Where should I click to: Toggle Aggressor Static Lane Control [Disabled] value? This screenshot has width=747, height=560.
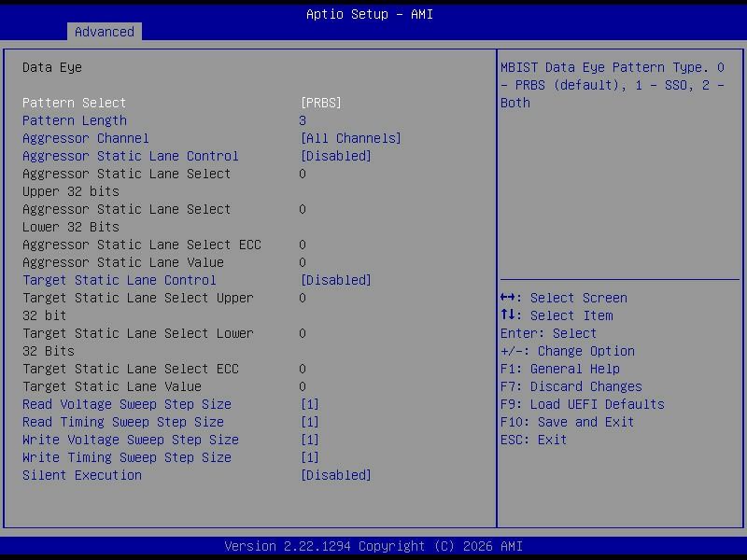pyautogui.click(x=336, y=156)
